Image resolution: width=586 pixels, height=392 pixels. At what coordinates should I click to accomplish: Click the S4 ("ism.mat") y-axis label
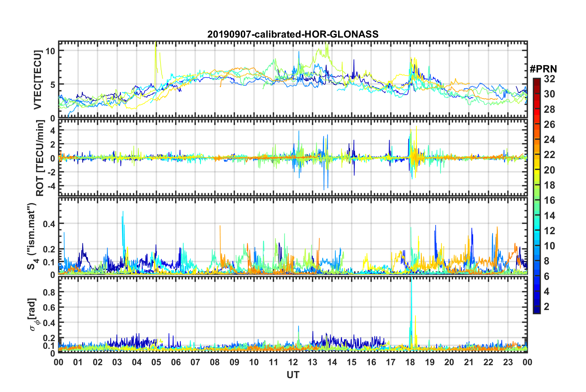pos(32,237)
